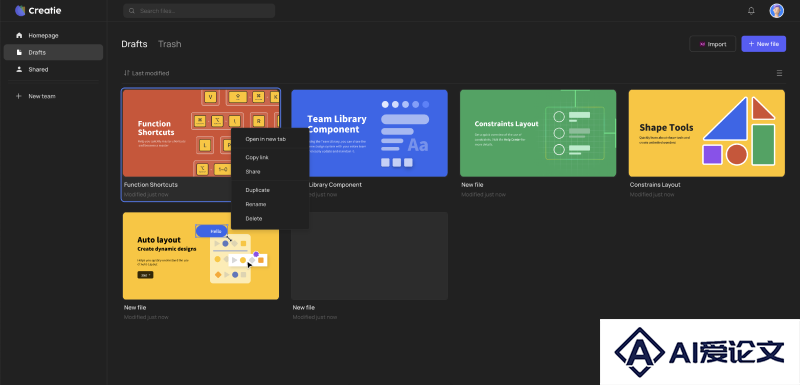Open the user avatar menu
This screenshot has width=800, height=385.
click(x=777, y=11)
